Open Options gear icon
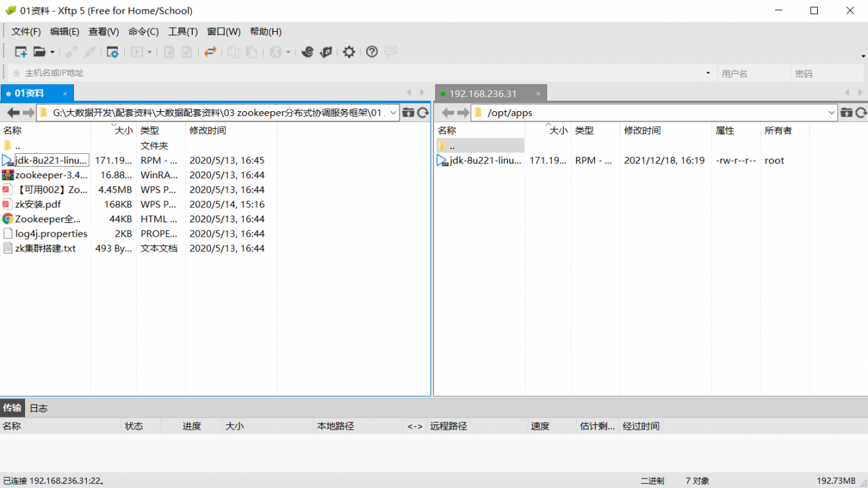The width and height of the screenshot is (868, 488). 349,52
